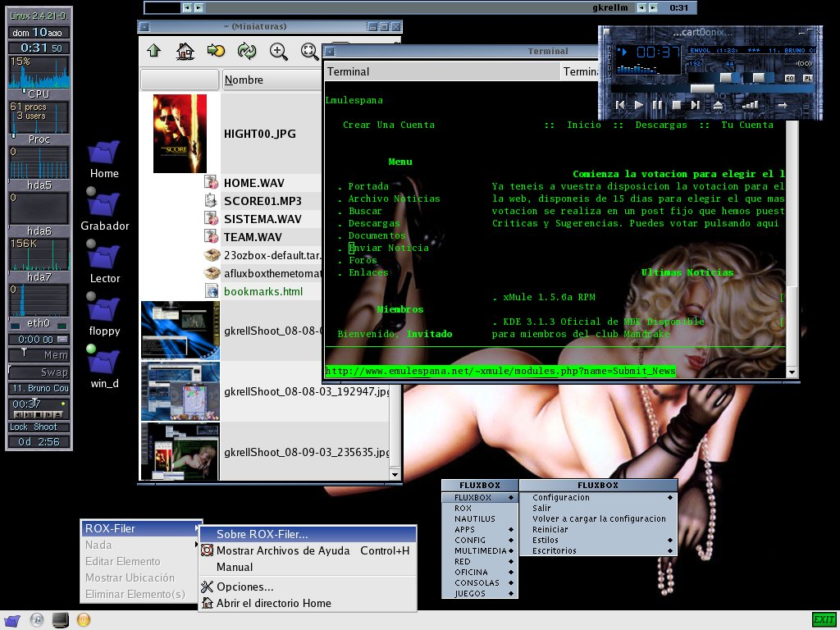Select Mostrar Archivos de Ayuda entry
Viewport: 840px width, 630px height.
308,550
